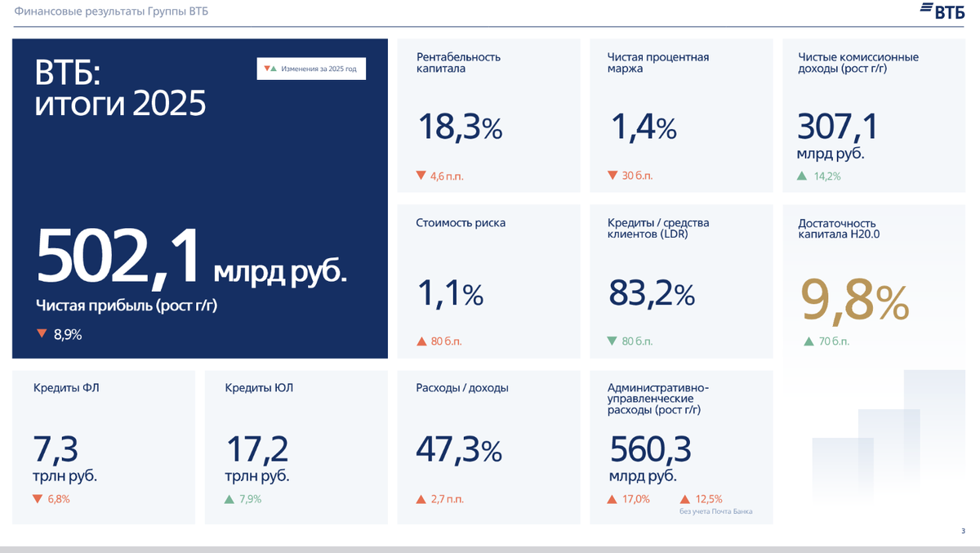980x553 pixels.
Task: Click green down arrow in LDR card
Action: pos(612,341)
